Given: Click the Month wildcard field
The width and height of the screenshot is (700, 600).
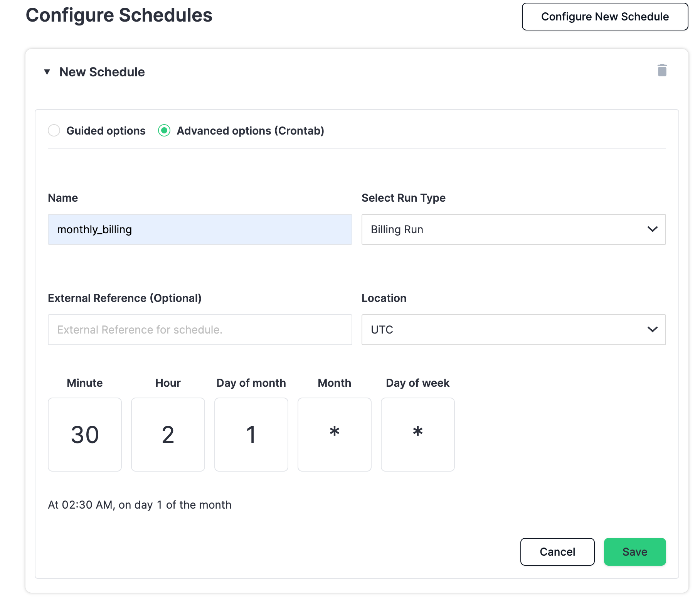Looking at the screenshot, I should 334,435.
